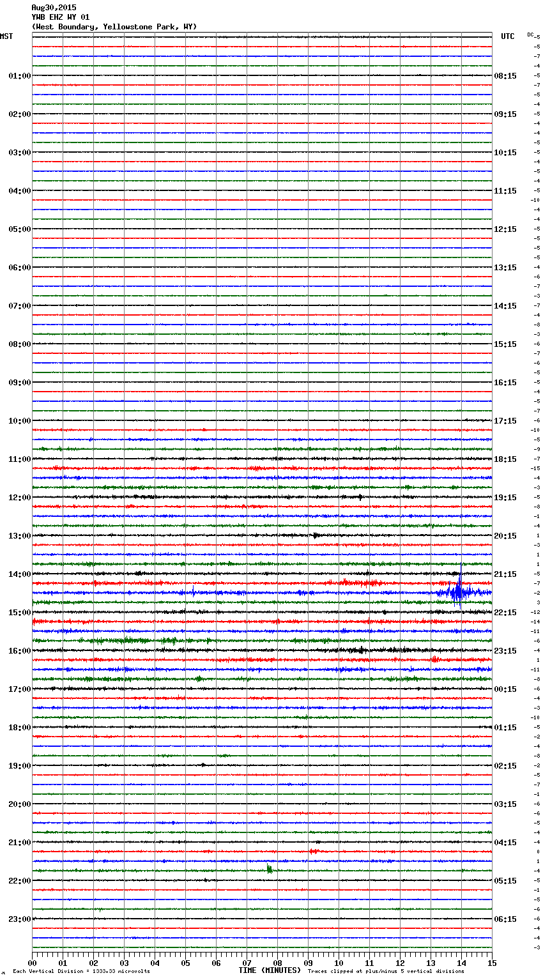The width and height of the screenshot is (543, 980).
Task: Click the 00:15 UTC time label
Action: pyautogui.click(x=505, y=689)
